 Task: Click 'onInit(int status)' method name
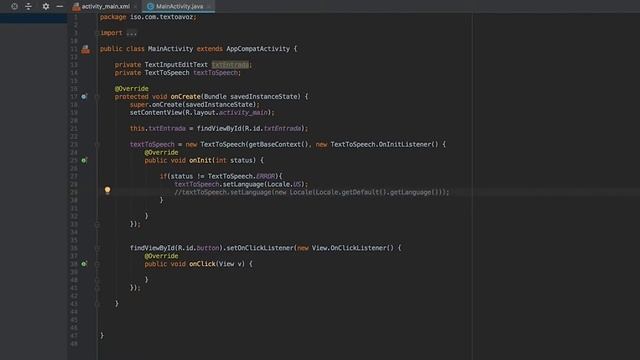[222, 160]
